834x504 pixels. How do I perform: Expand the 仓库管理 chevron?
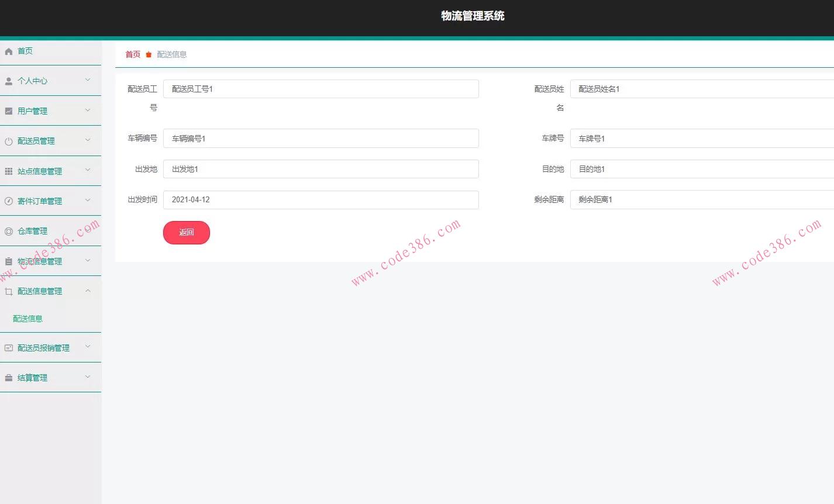(88, 230)
